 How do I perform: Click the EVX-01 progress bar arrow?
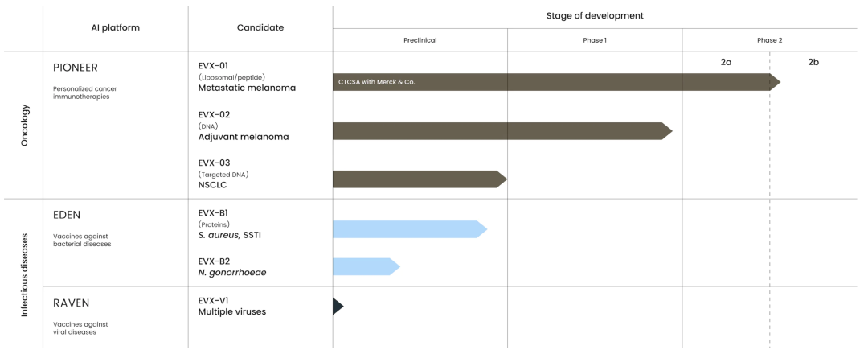pos(556,82)
